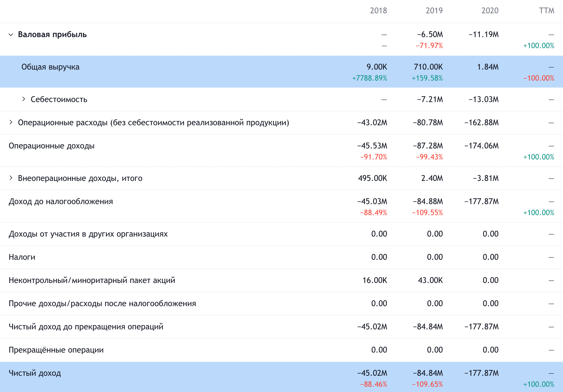The width and height of the screenshot is (563, 392).
Task: Click the 1.84M revenue value
Action: coord(488,67)
